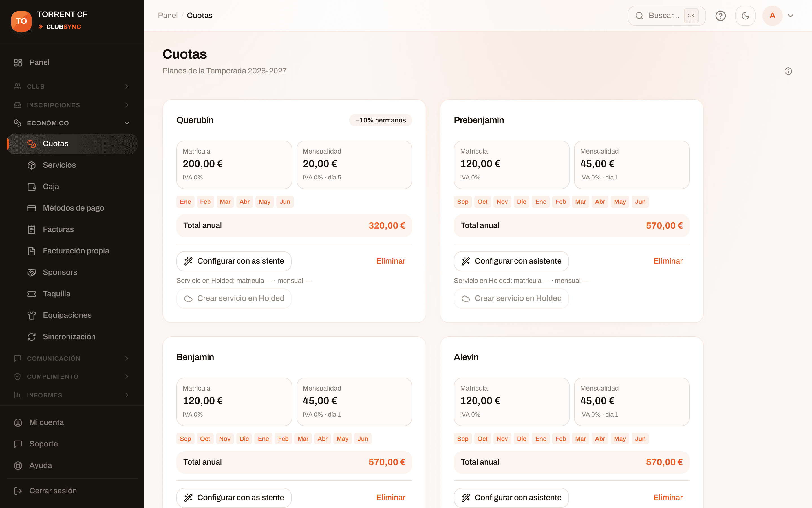Image resolution: width=812 pixels, height=508 pixels.
Task: Click the Equipaciones shirt icon
Action: (x=32, y=316)
